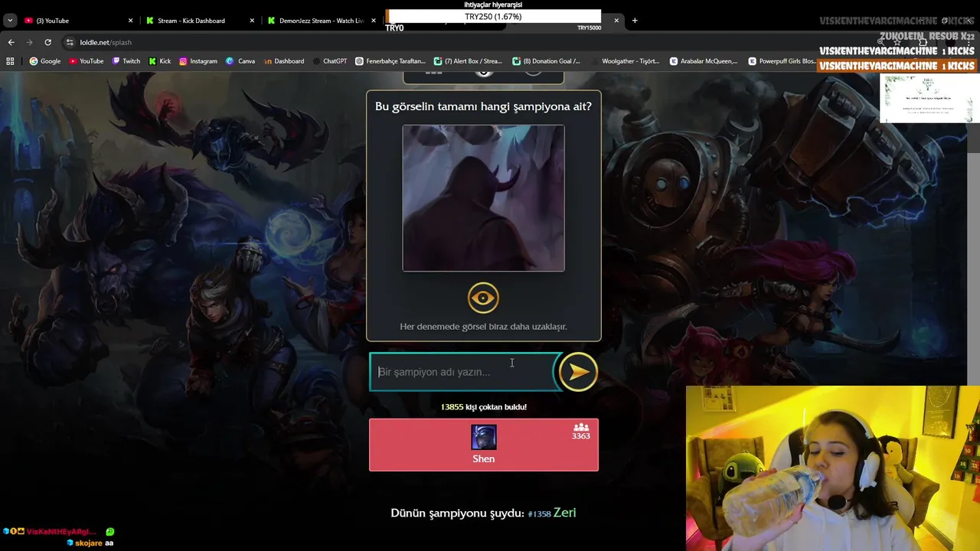Open the Woolgather - Tişört bookmark
The width and height of the screenshot is (980, 551).
pyautogui.click(x=625, y=61)
